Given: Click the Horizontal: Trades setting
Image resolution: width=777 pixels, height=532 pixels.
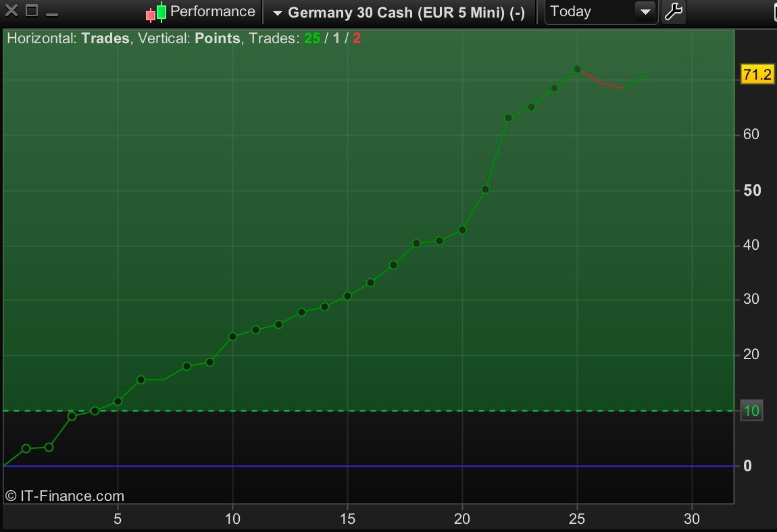Looking at the screenshot, I should (x=68, y=38).
